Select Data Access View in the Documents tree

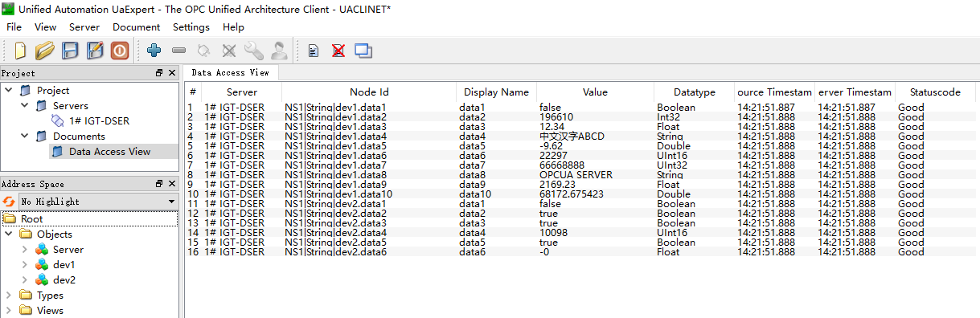[x=109, y=151]
